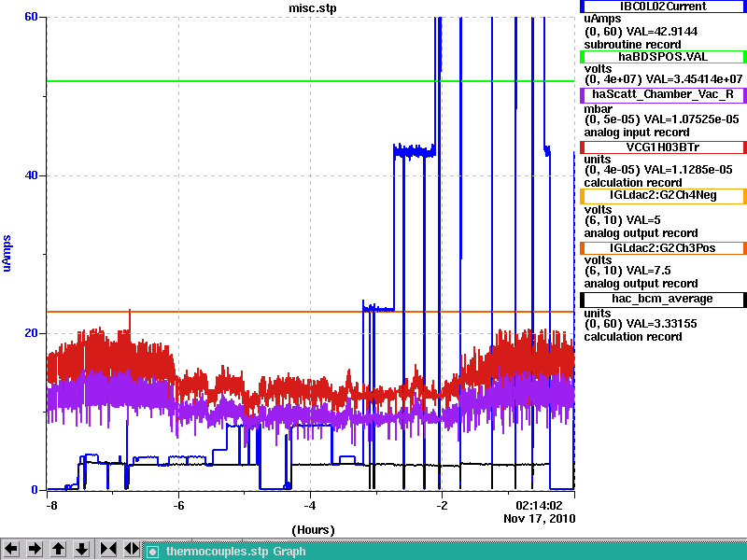This screenshot has width=747, height=560.
Task: Click the zoom-out time axis icon
Action: [x=132, y=549]
